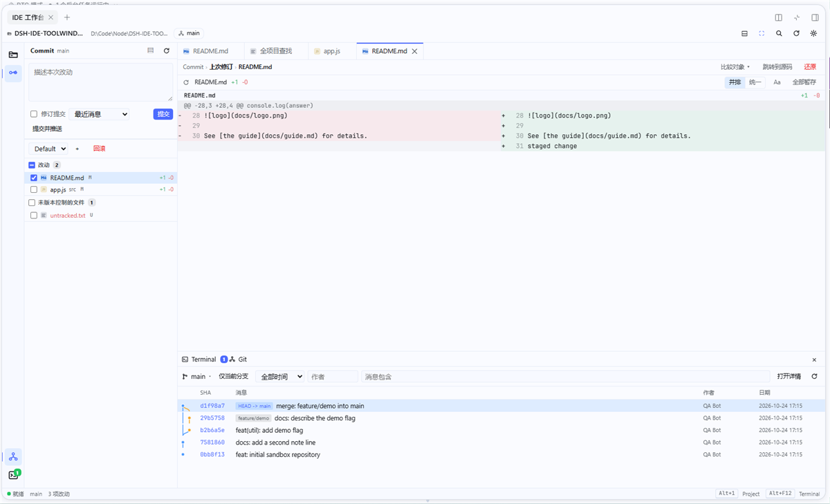
Task: Click the commit message text area
Action: click(101, 82)
